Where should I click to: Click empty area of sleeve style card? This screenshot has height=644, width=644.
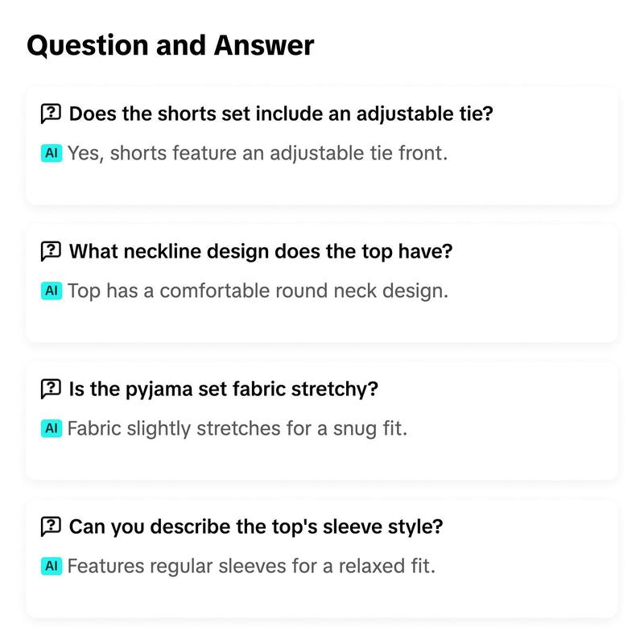(x=534, y=593)
